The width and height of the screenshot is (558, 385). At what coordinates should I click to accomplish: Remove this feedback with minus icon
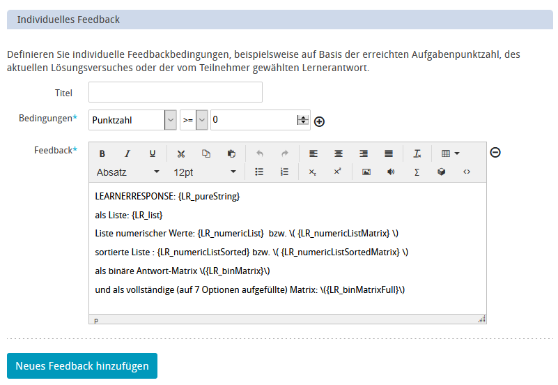(x=495, y=153)
